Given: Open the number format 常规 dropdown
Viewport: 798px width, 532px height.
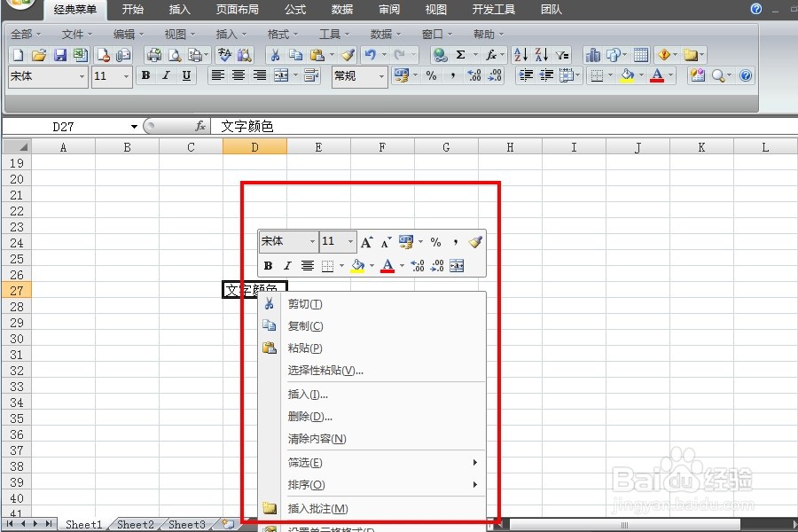Looking at the screenshot, I should [x=380, y=76].
